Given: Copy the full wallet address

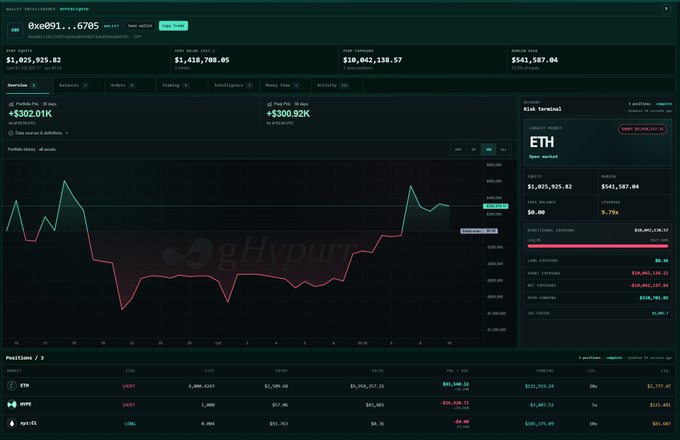Looking at the screenshot, I should point(137,37).
